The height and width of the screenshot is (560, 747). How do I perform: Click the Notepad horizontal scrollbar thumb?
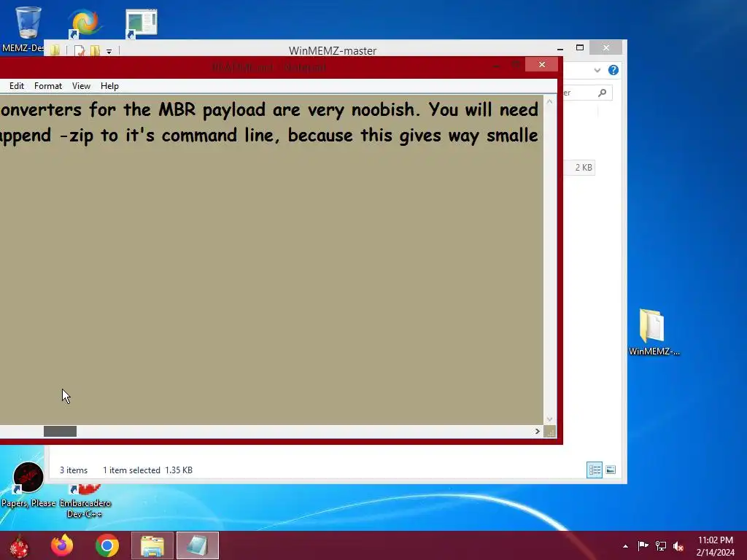pyautogui.click(x=60, y=432)
